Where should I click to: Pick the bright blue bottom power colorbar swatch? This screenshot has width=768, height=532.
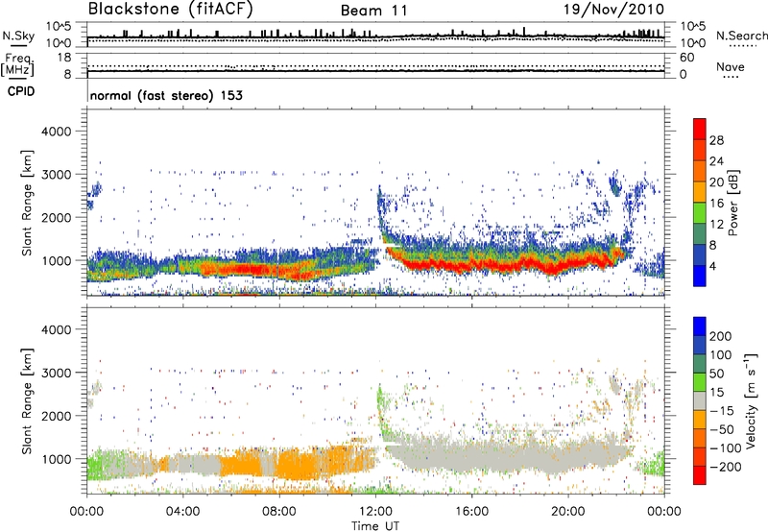click(x=700, y=277)
